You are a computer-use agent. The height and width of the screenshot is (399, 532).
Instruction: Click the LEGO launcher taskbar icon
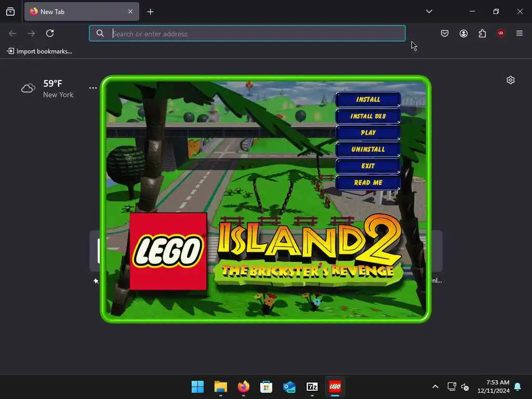pos(335,387)
